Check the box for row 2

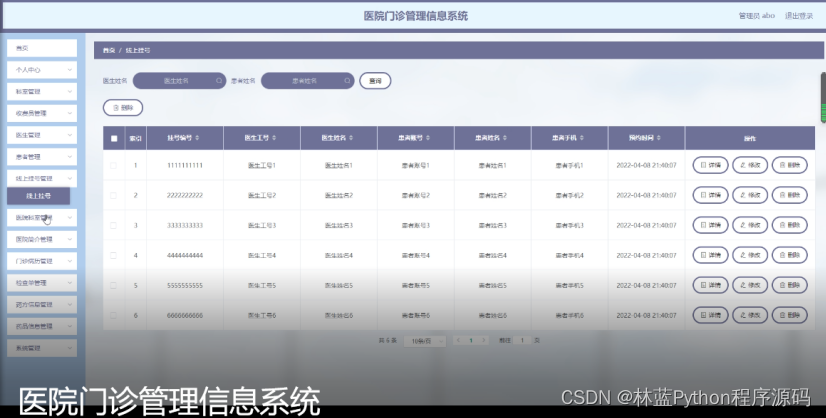click(114, 196)
